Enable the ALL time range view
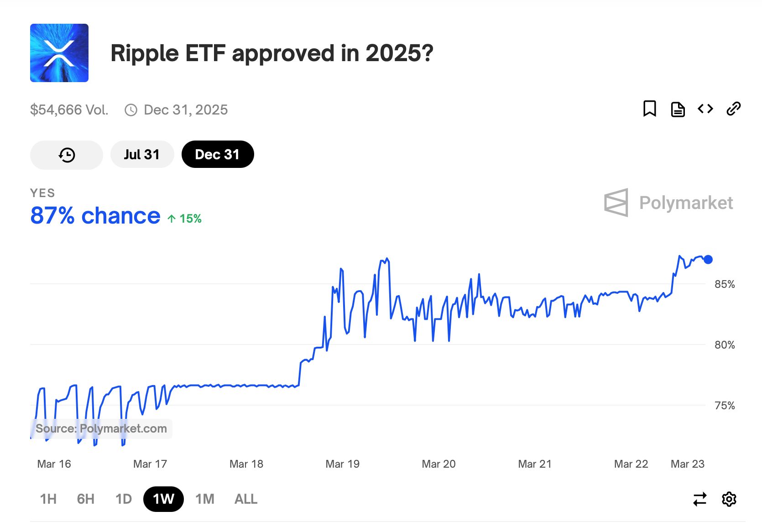Viewport: 762px width, 532px height. [x=245, y=499]
